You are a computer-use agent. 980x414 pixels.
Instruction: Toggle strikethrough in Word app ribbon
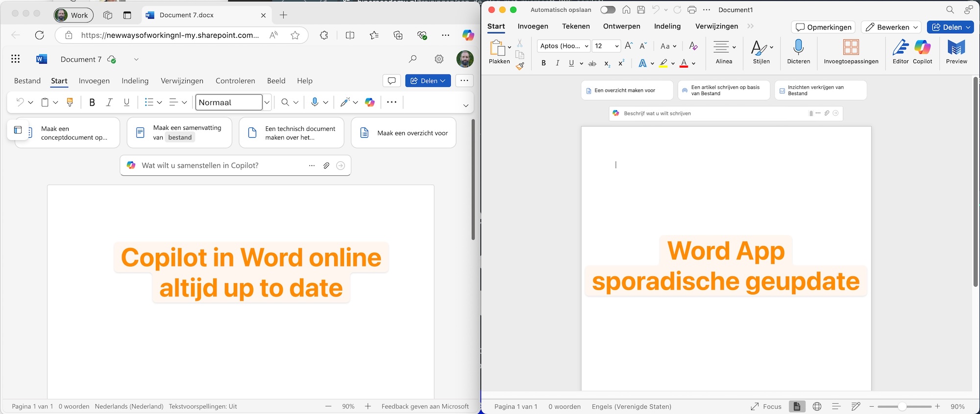[592, 63]
